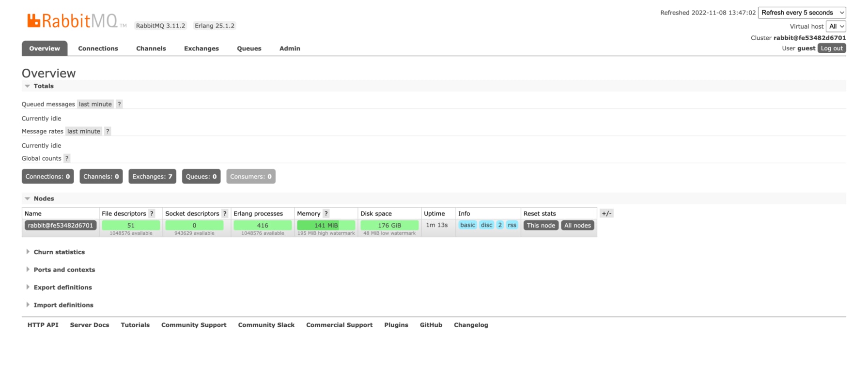Open help for Message rates
868x366 pixels.
coord(108,131)
